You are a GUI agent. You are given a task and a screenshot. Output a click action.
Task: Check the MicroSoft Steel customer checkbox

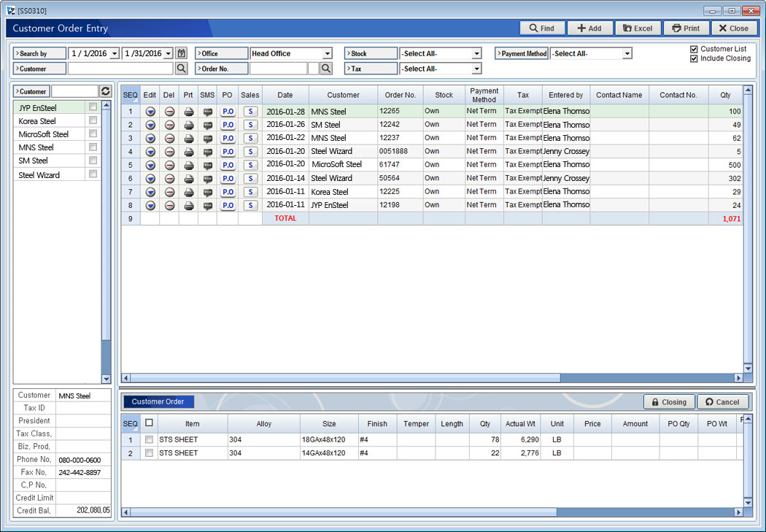point(93,134)
